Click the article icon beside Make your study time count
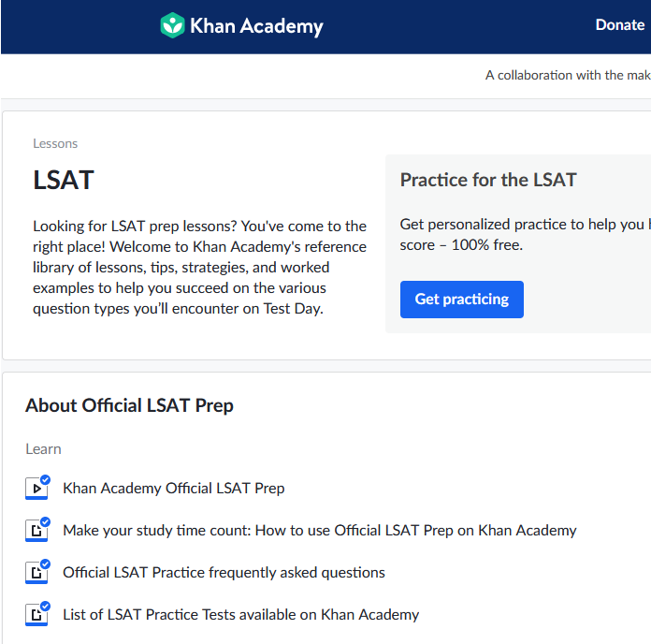The image size is (651, 644). 36,531
